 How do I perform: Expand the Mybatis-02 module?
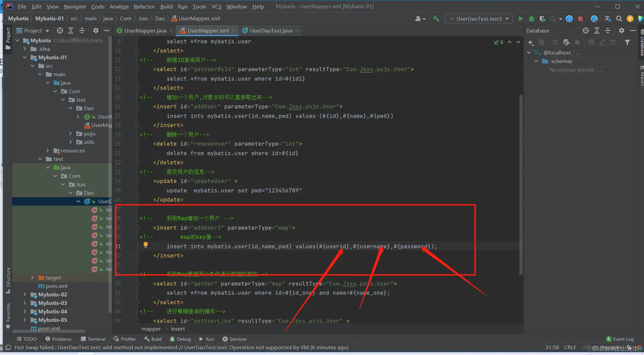click(25, 294)
